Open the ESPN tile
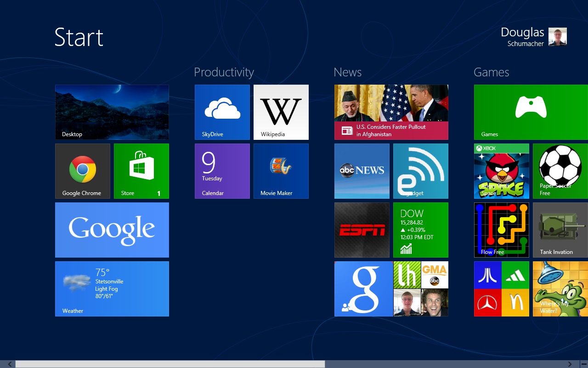Screen dimensions: 588x368 click(x=362, y=230)
